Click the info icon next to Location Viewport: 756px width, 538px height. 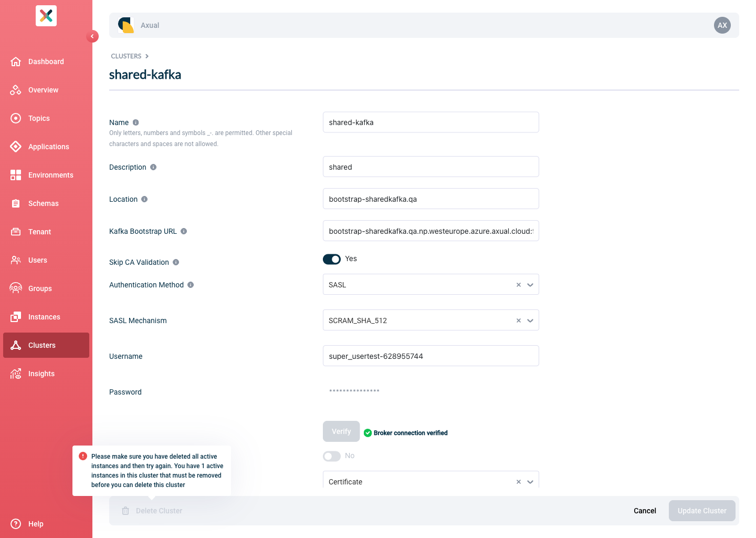pos(144,199)
